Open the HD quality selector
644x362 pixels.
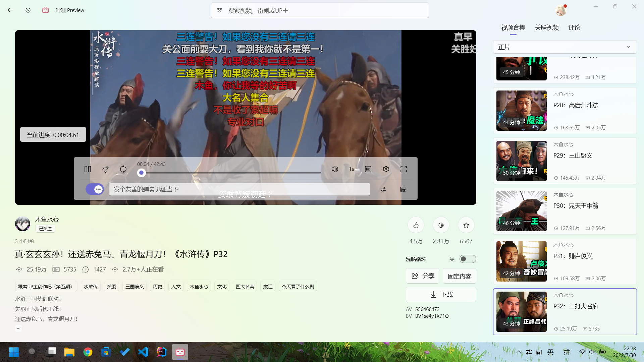coord(368,169)
